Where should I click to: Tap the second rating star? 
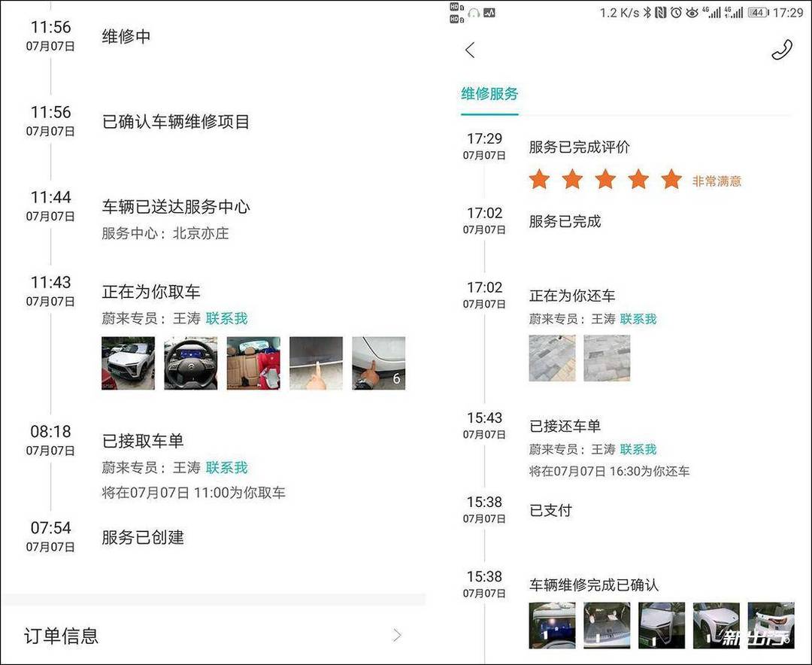pyautogui.click(x=572, y=179)
